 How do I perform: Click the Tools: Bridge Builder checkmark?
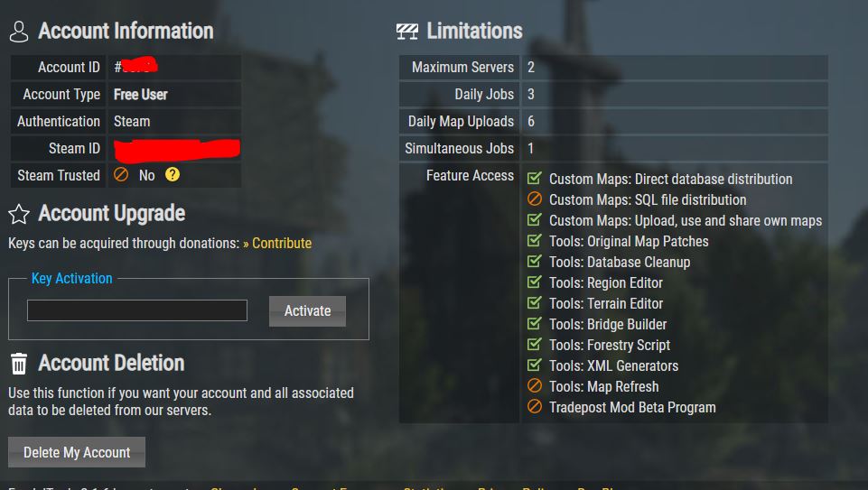tap(534, 324)
